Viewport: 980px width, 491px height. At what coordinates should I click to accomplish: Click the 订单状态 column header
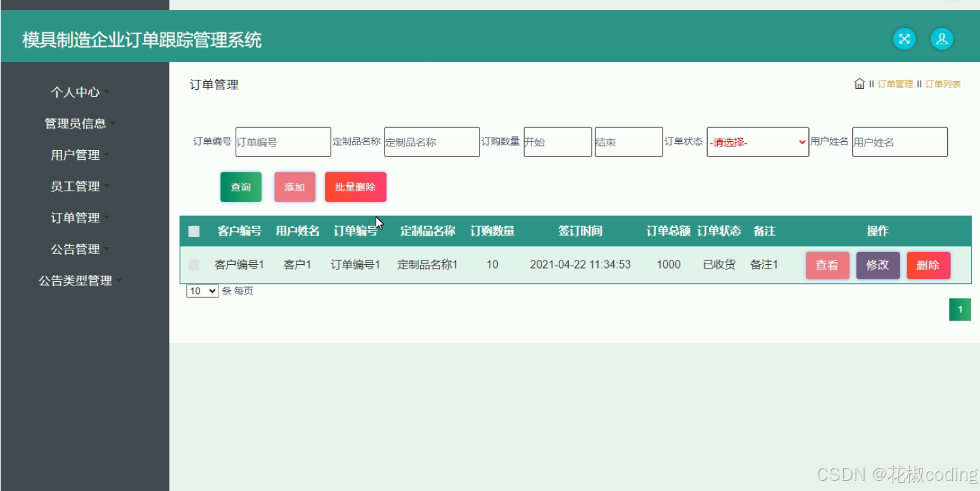point(719,231)
